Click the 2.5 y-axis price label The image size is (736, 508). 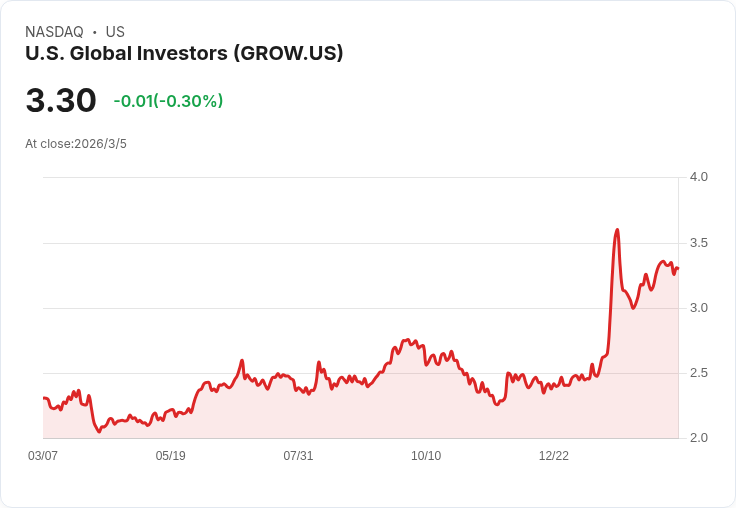pyautogui.click(x=698, y=373)
